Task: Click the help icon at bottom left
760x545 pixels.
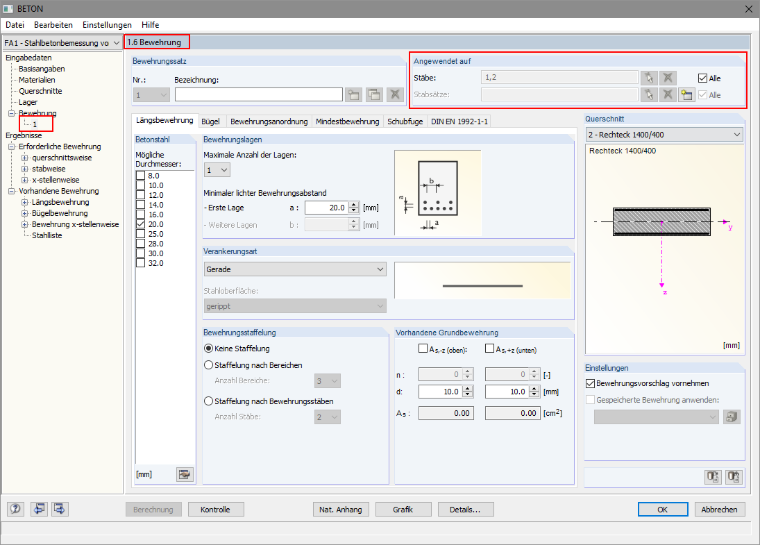Action: click(16, 509)
